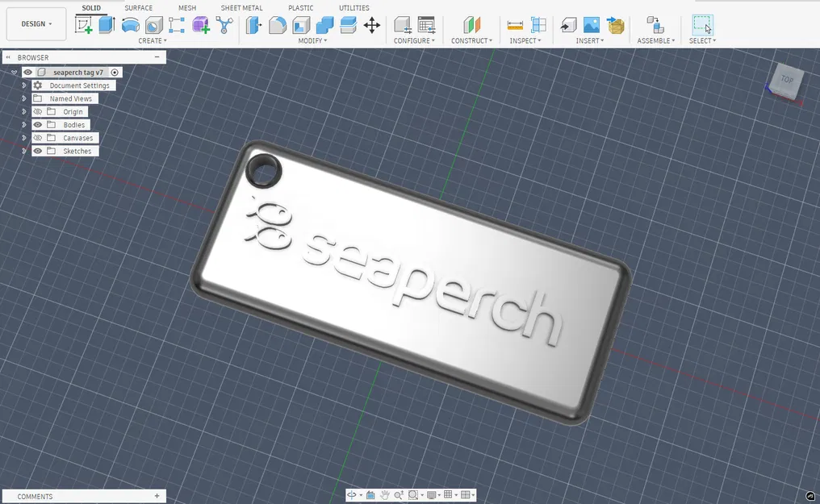Activate the Press Pull tool
Screen dimensions: 820x504
[x=252, y=23]
